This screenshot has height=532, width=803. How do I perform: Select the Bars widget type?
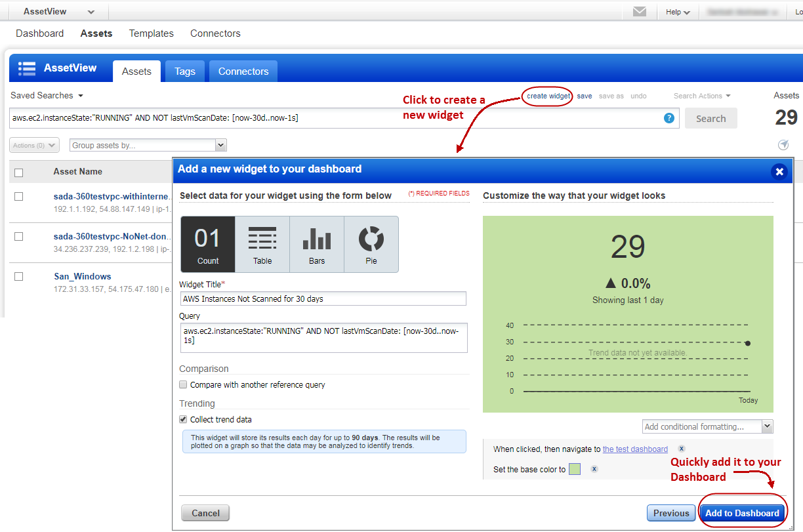pyautogui.click(x=317, y=245)
